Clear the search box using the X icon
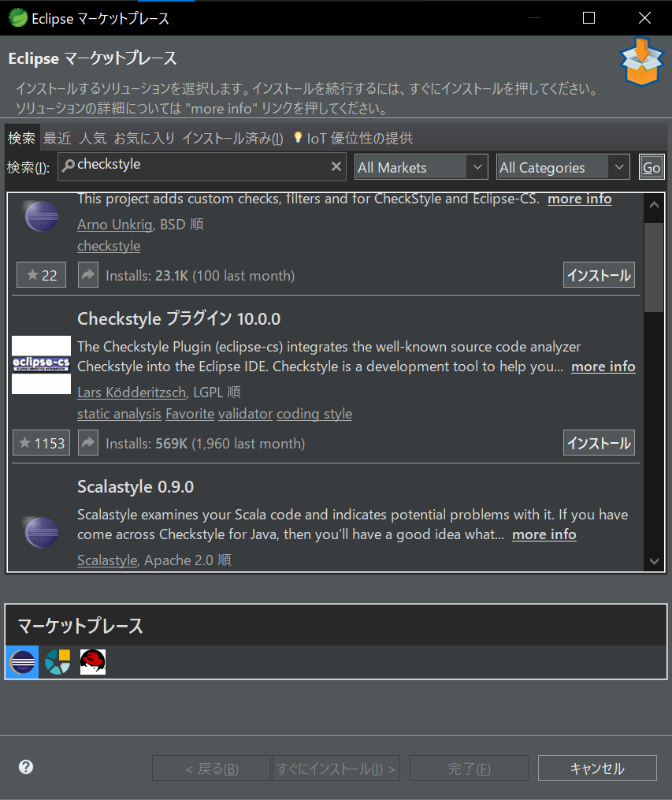The height and width of the screenshot is (800, 672). click(336, 166)
